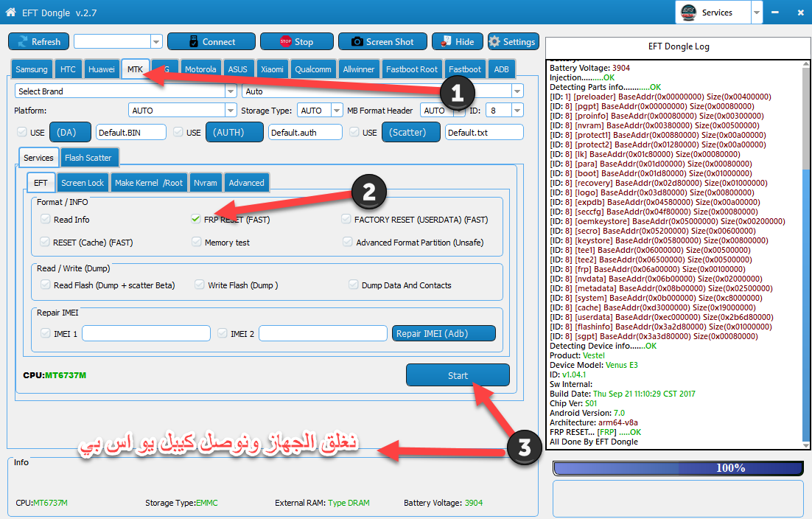The width and height of the screenshot is (812, 519).
Task: Open the Allwinner tab
Action: pyautogui.click(x=358, y=69)
